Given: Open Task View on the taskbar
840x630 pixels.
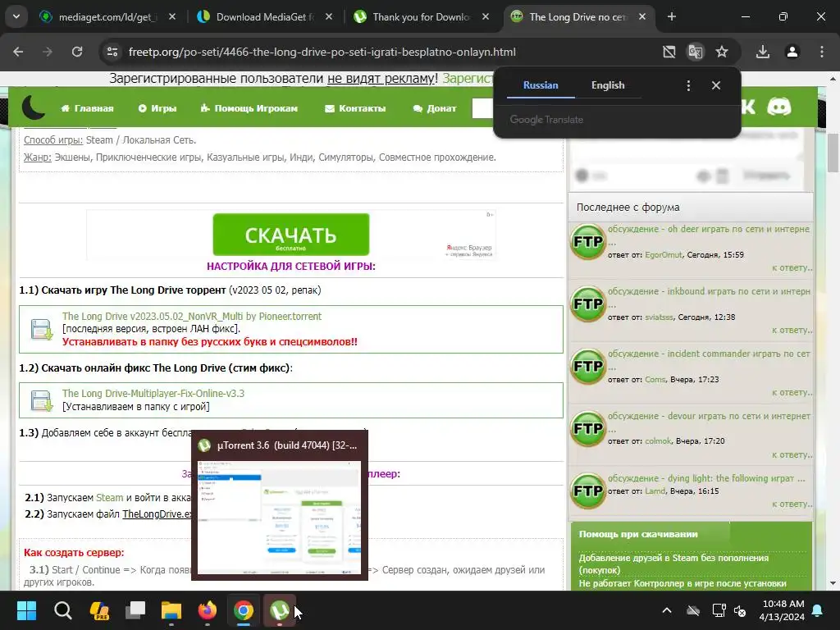Looking at the screenshot, I should (x=135, y=610).
